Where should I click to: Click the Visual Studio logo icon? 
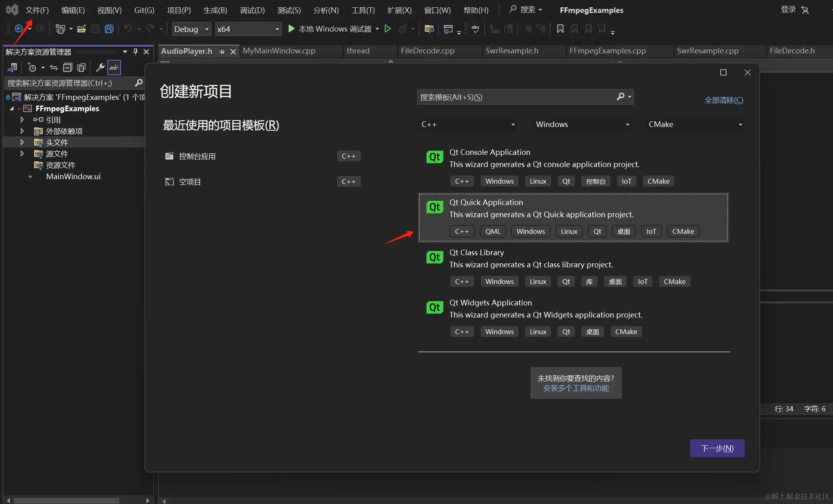(12, 10)
